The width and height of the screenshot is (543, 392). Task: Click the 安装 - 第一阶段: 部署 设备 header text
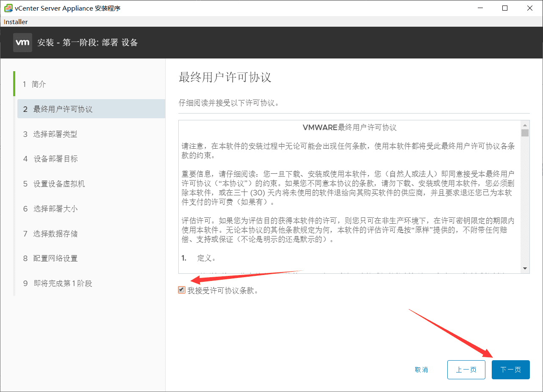88,43
